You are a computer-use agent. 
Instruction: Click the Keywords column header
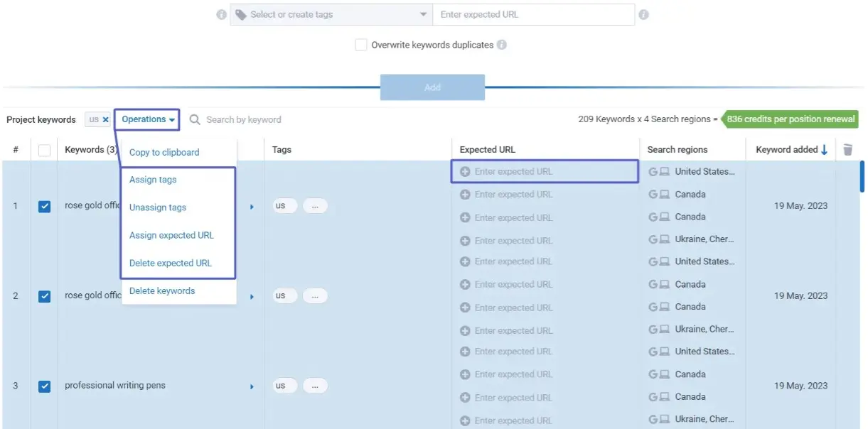coord(91,150)
